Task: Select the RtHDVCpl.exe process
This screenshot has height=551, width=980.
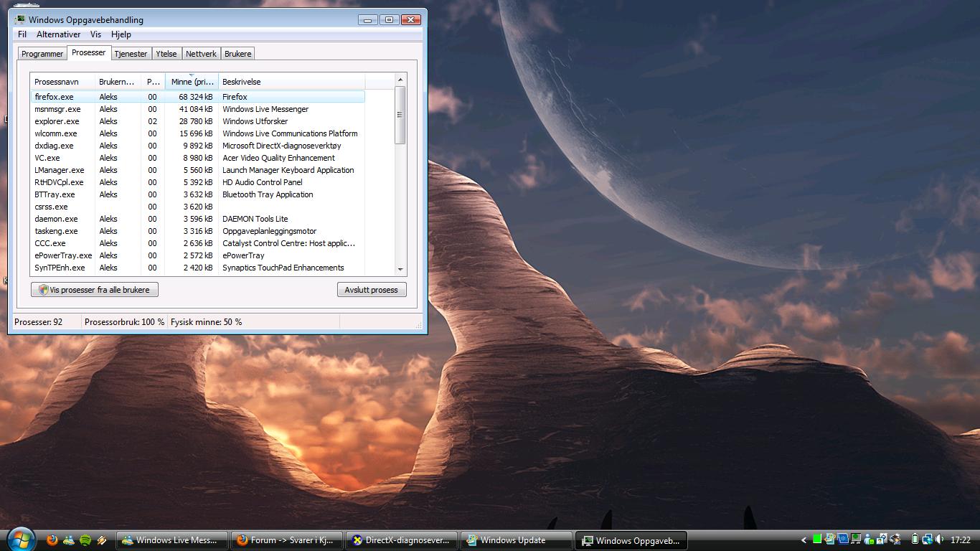Action: [x=198, y=182]
